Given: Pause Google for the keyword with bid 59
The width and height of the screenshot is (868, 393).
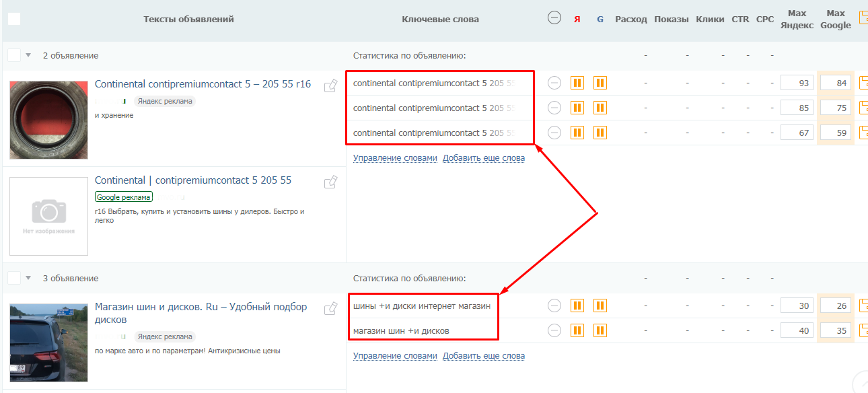Looking at the screenshot, I should coord(600,133).
